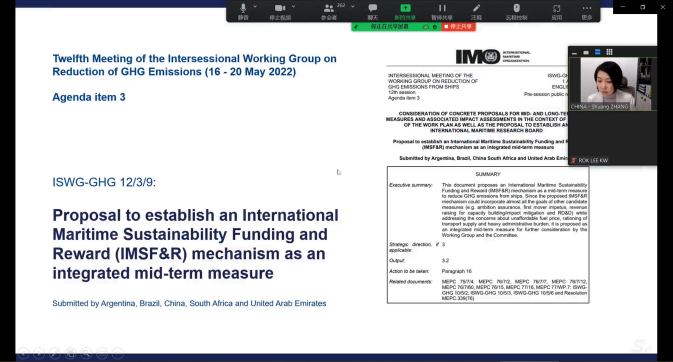The width and height of the screenshot is (673, 362).
Task: Go to next slide arrow control
Action: 39,353
